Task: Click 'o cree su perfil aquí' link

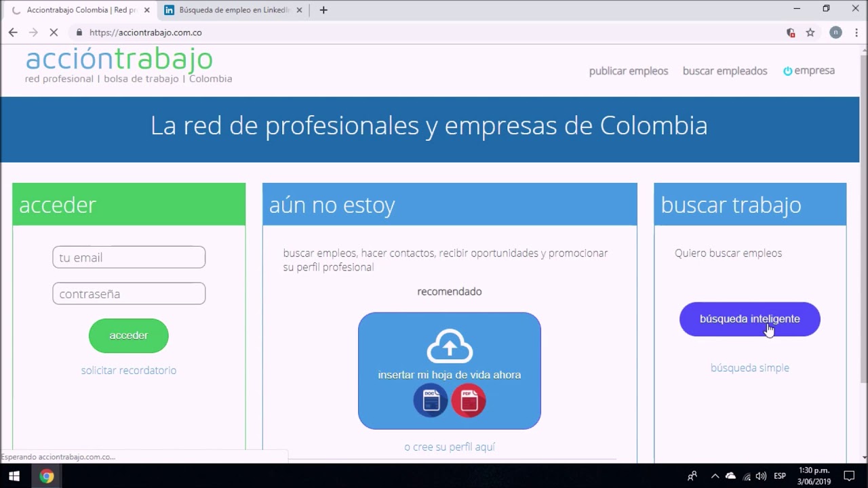Action: [x=450, y=447]
